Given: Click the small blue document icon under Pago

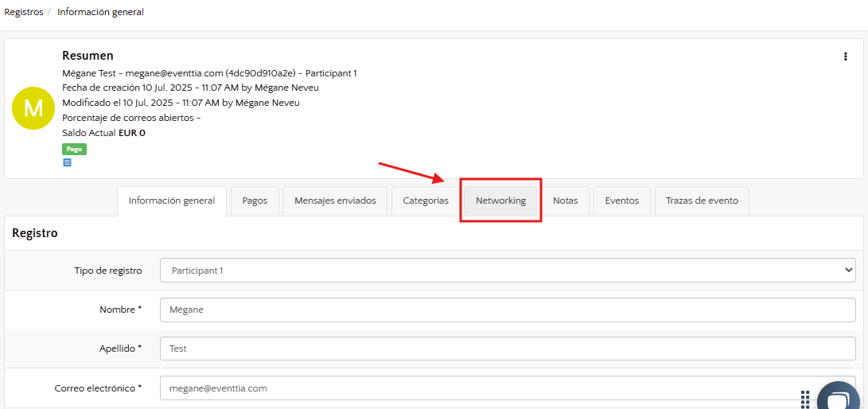Looking at the screenshot, I should 67,162.
